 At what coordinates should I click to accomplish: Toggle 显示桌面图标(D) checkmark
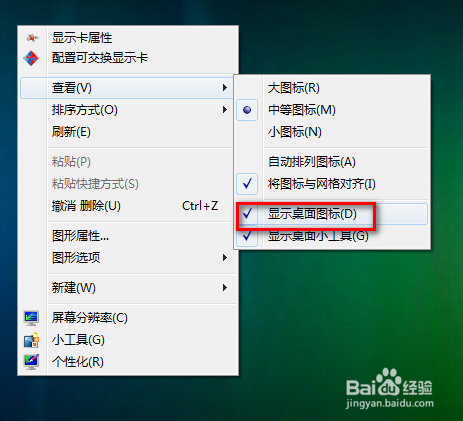point(247,214)
